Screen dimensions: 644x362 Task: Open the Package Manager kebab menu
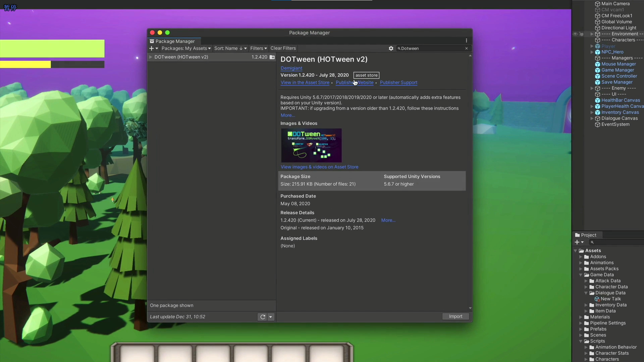click(466, 41)
